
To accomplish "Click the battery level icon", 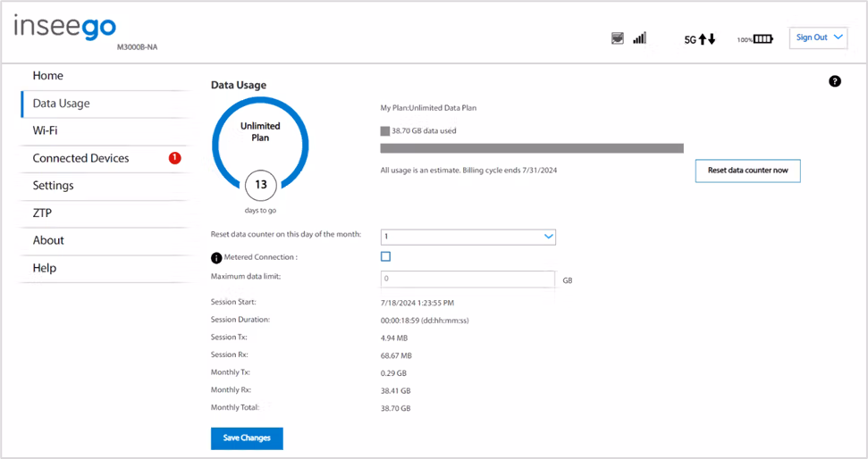I will click(x=763, y=38).
